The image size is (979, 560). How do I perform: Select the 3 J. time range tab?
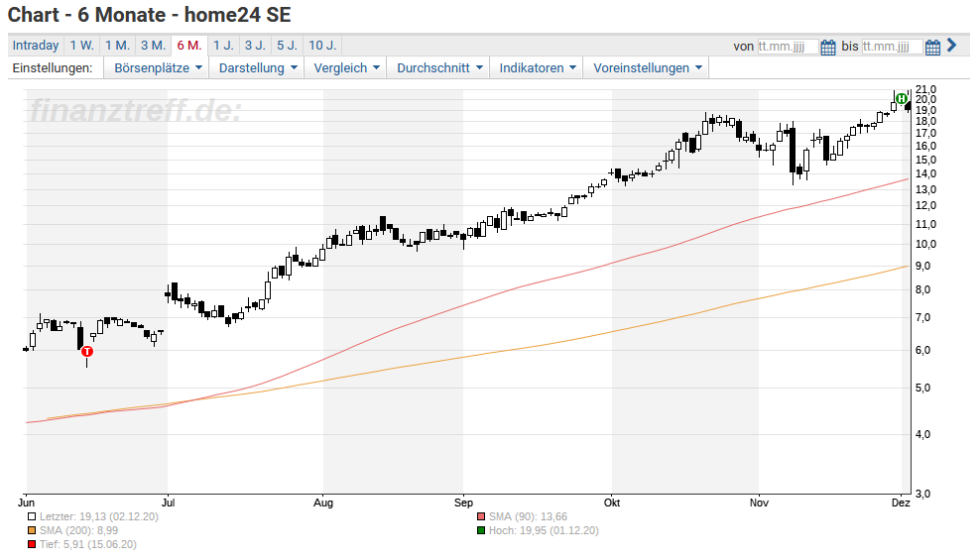tap(255, 46)
